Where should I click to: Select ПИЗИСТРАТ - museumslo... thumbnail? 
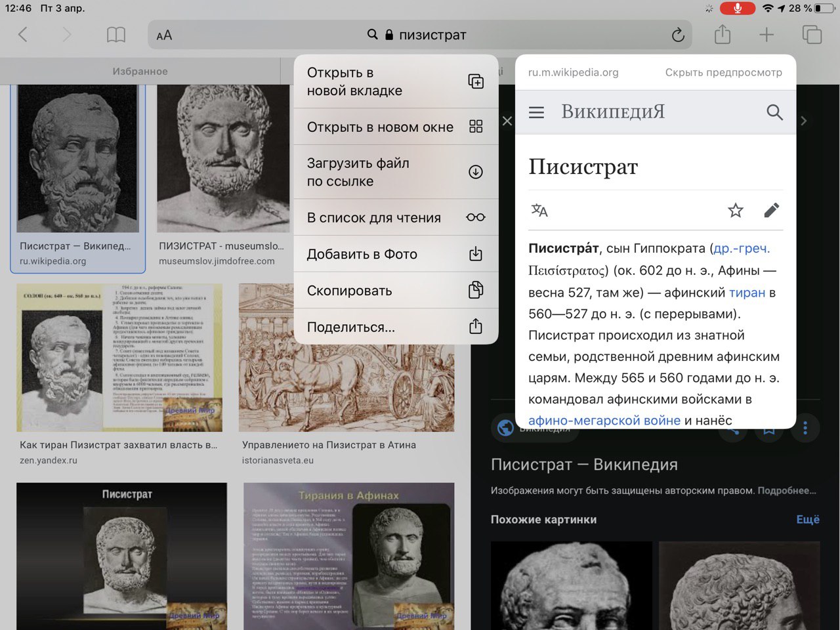pyautogui.click(x=222, y=159)
